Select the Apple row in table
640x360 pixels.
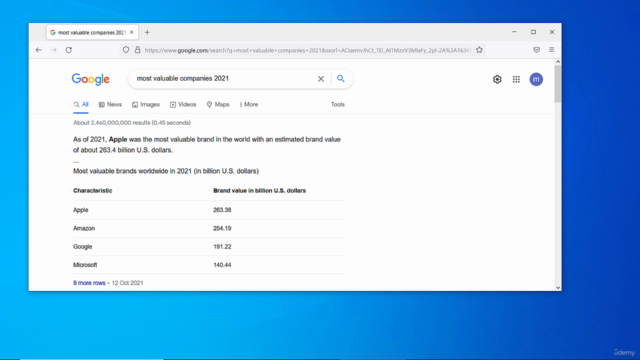[x=209, y=210]
